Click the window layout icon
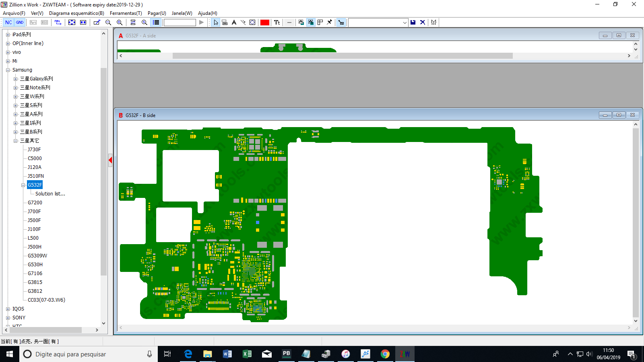The width and height of the screenshot is (644, 362). tap(320, 23)
